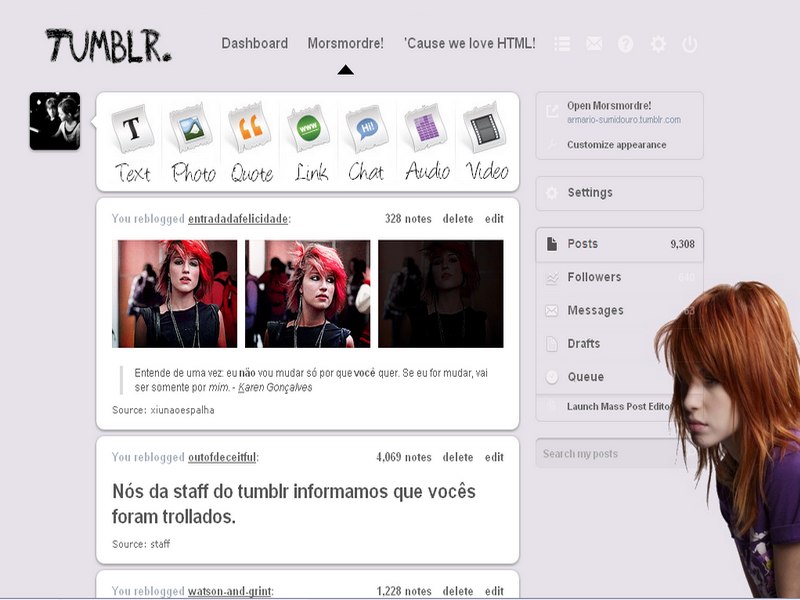Open the 'Nós da staff do tumblr' post title
The height and width of the screenshot is (600, 800).
(294, 504)
